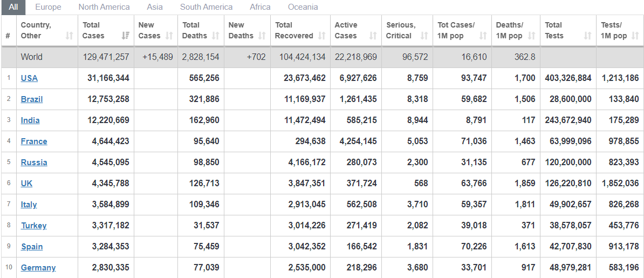
Task: Open the Brazil country link
Action: pos(32,99)
